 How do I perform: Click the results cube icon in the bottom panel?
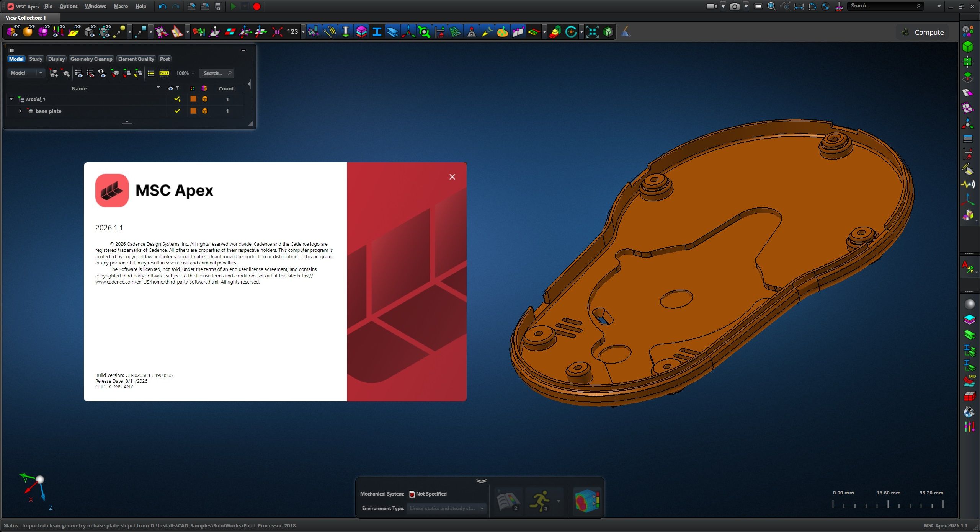(588, 501)
